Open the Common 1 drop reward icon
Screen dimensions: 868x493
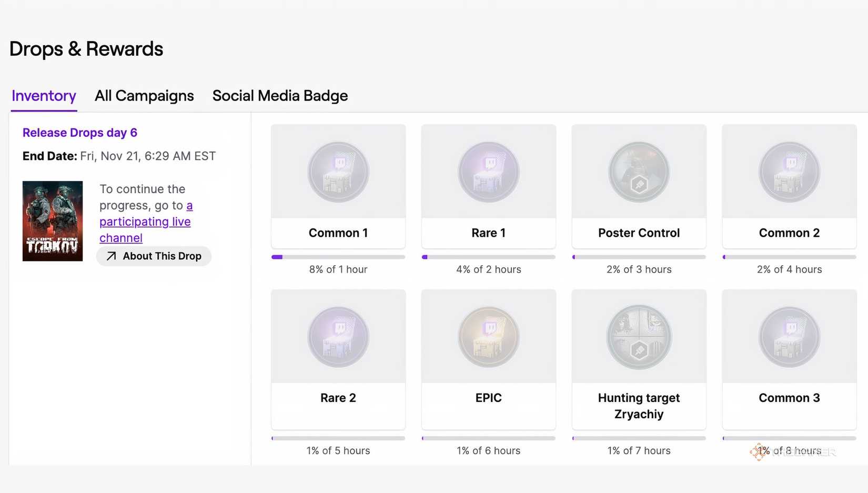point(338,171)
